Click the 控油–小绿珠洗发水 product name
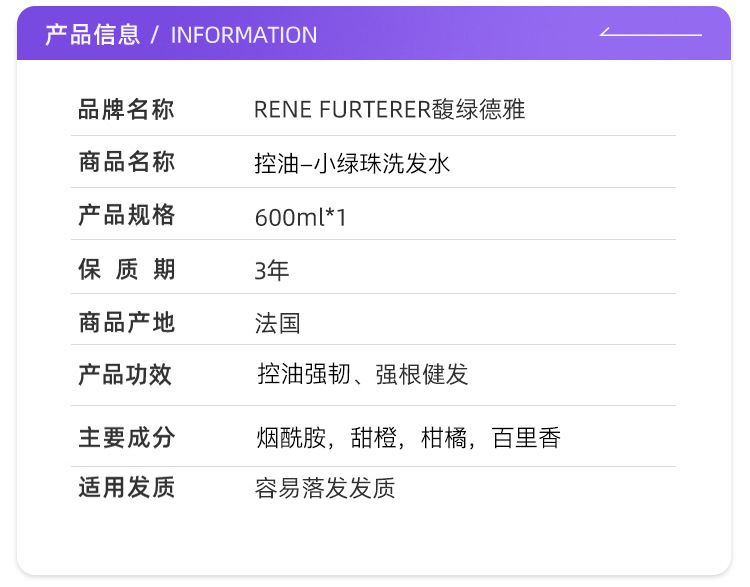 352,163
